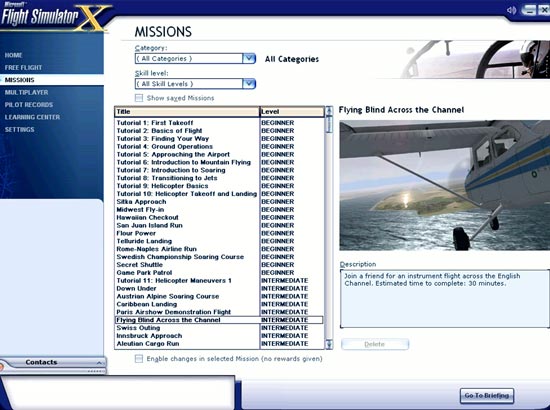Open the Skill level dropdown arrow

[x=249, y=83]
